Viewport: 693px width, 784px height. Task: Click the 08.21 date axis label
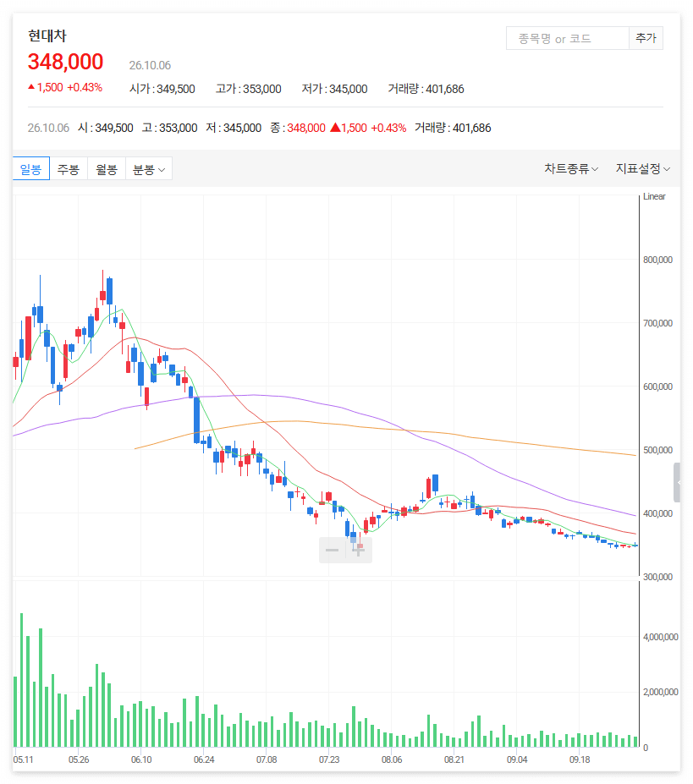tap(454, 760)
